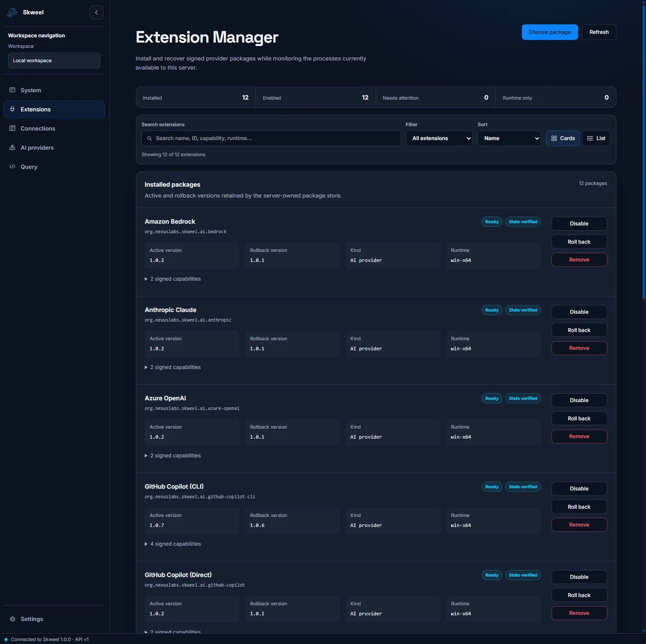This screenshot has height=644, width=646.
Task: Click Anthropic Claude State verified badge
Action: tap(523, 310)
